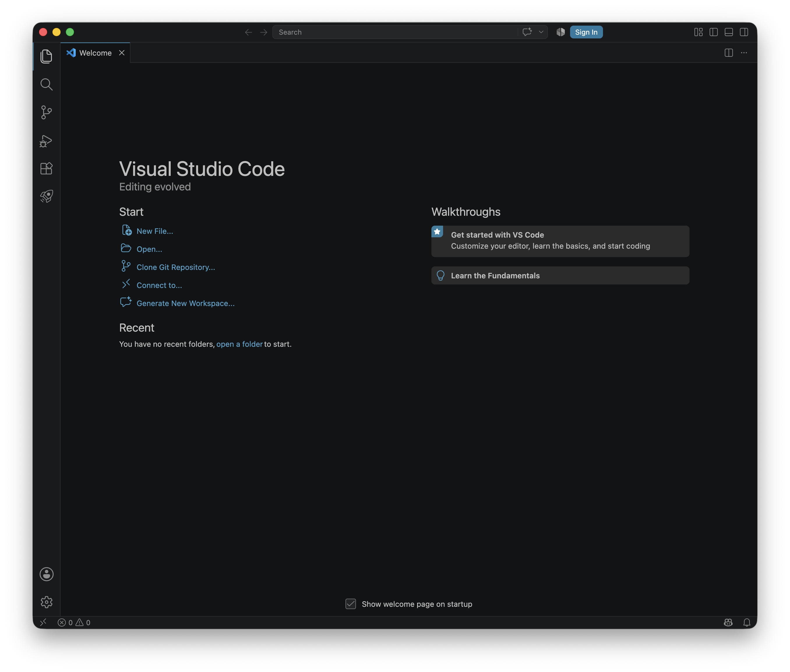
Task: Toggle the primary side bar
Action: click(x=714, y=32)
